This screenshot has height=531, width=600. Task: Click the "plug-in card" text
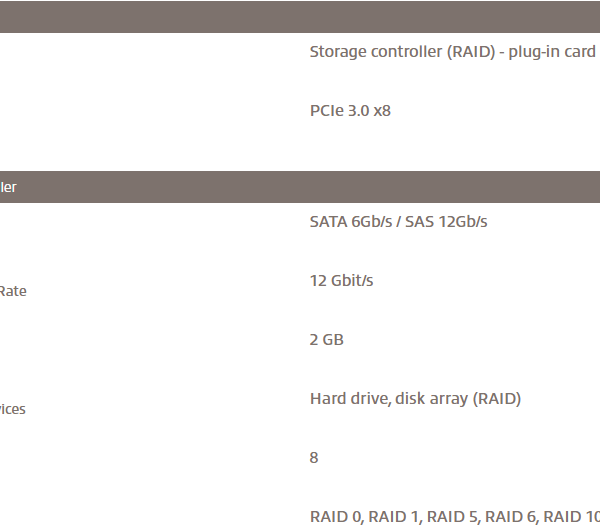click(x=552, y=52)
